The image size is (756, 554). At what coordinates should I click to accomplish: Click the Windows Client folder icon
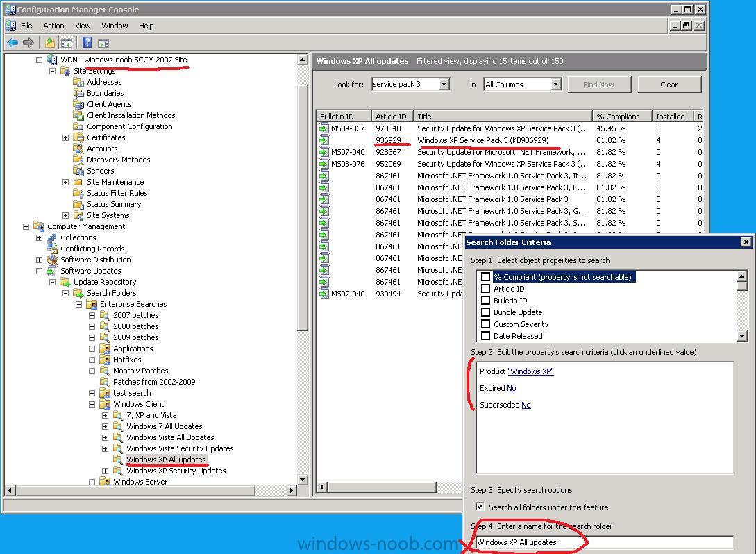pyautogui.click(x=105, y=403)
